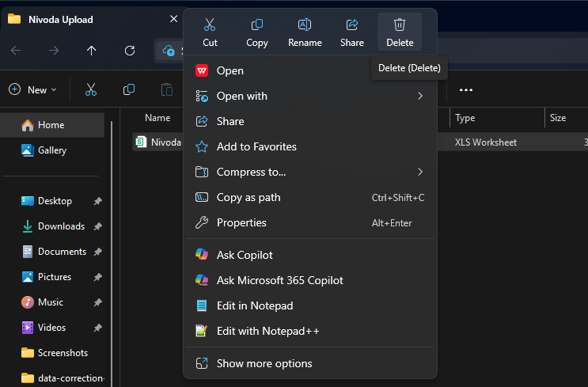Viewport: 588px width, 387px height.
Task: Open Documents in the sidebar
Action: (52, 252)
